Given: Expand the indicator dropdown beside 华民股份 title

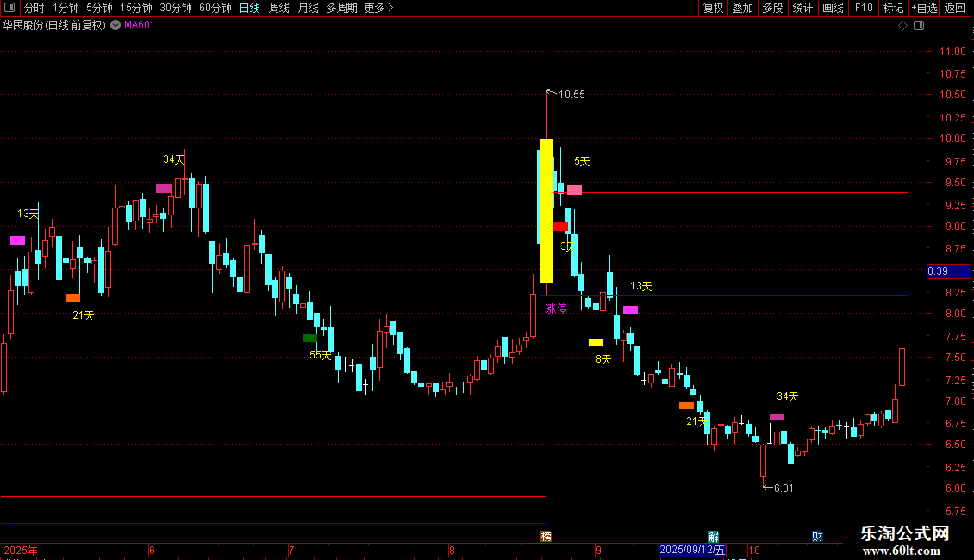Looking at the screenshot, I should coord(116,25).
